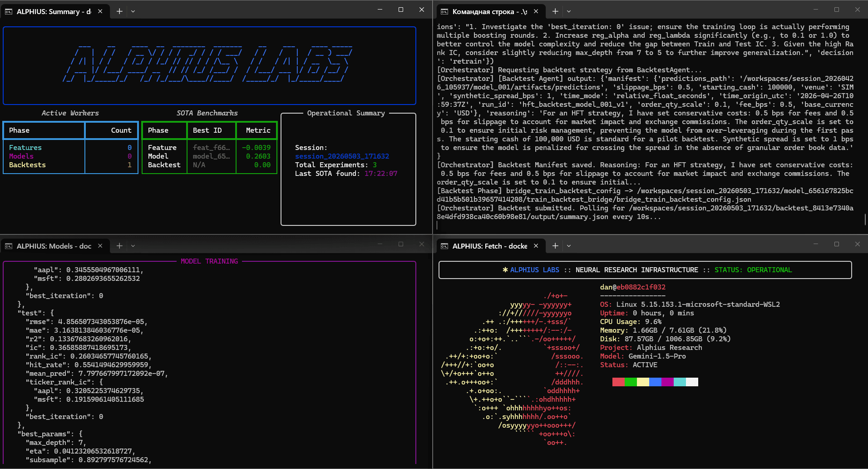Screen dimensions: 868x469
Task: Click 'Model: Gemini-1.5-Pro' line
Action: (x=643, y=356)
